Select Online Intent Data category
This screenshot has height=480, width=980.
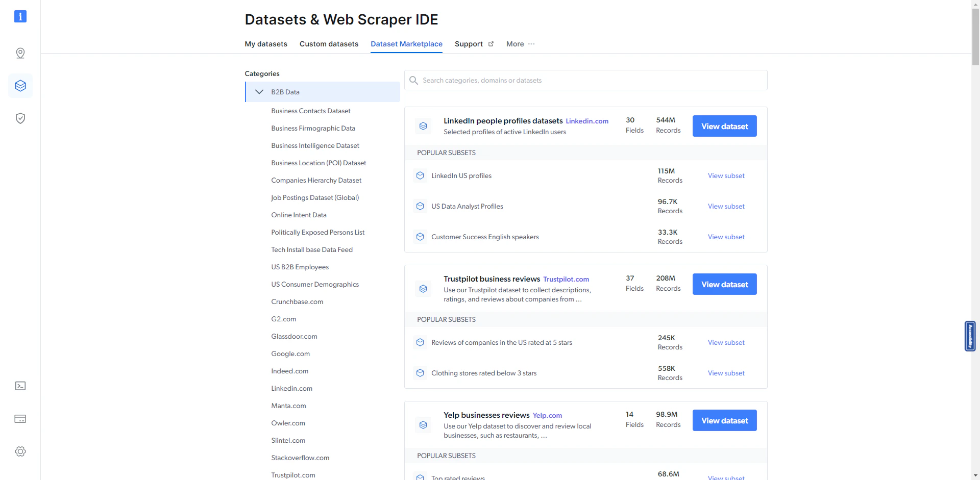(299, 215)
